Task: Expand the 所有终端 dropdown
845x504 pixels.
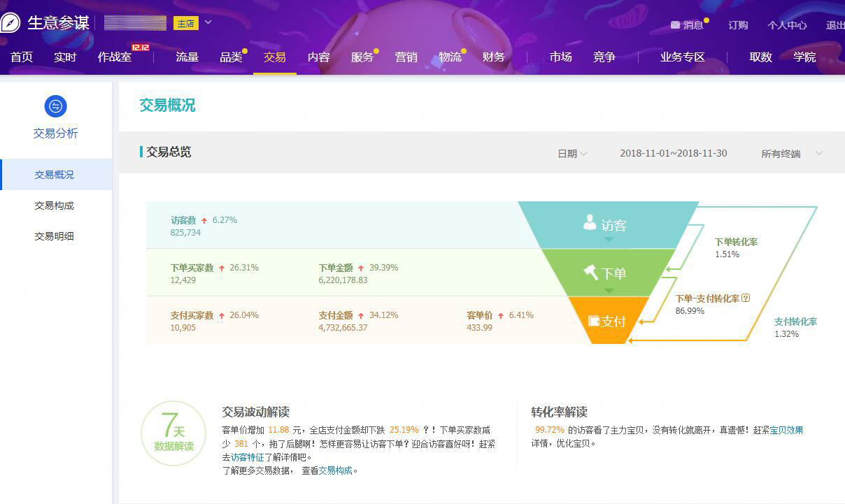Action: (791, 154)
